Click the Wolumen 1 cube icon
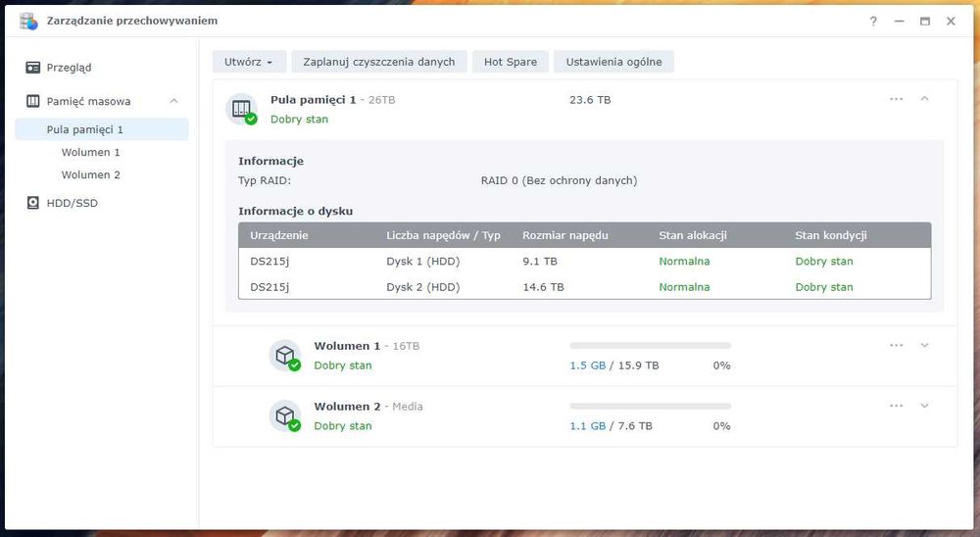 click(285, 356)
